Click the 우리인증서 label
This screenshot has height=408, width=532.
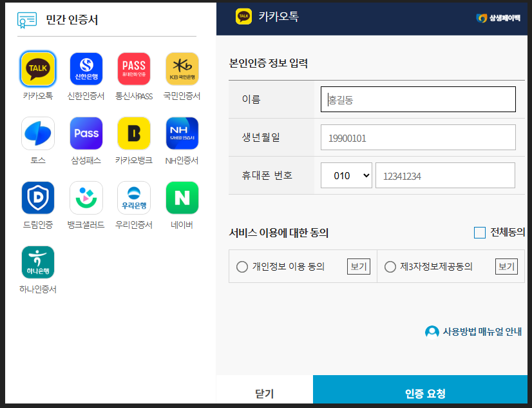click(134, 225)
